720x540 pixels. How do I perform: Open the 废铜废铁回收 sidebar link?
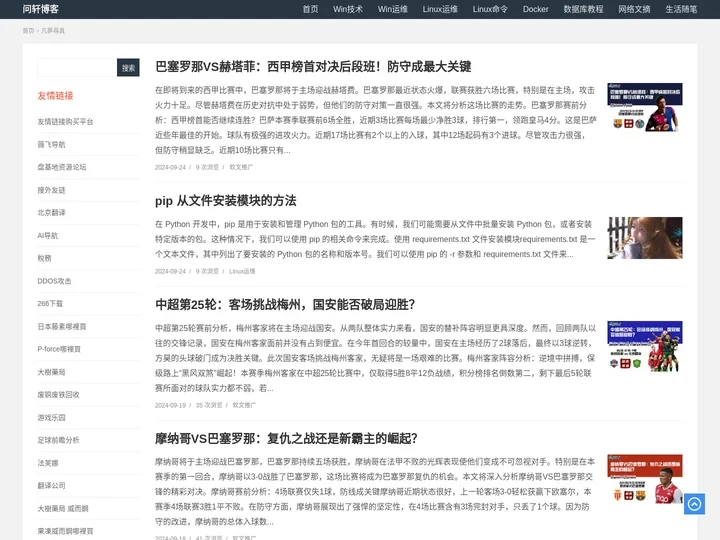pos(58,394)
